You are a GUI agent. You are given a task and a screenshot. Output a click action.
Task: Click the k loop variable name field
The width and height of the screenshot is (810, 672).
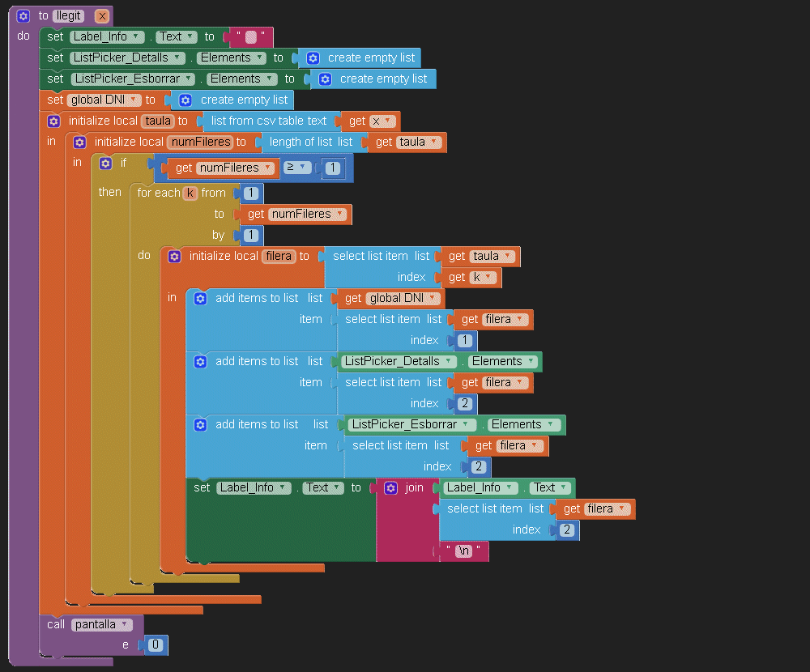(x=190, y=193)
